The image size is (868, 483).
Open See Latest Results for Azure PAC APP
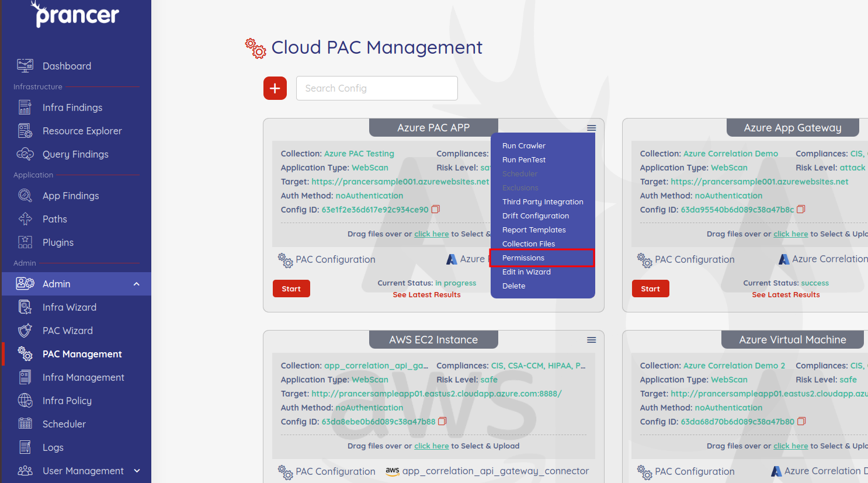click(426, 295)
